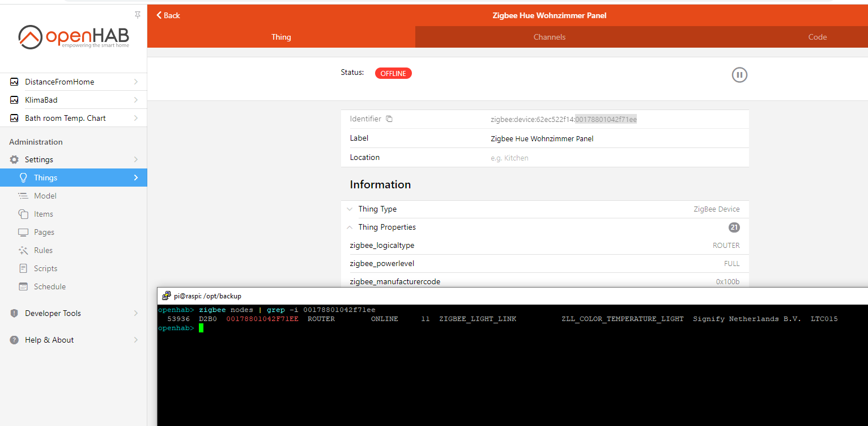Viewport: 868px width, 426px height.
Task: Switch to the Channels tab
Action: tap(549, 37)
